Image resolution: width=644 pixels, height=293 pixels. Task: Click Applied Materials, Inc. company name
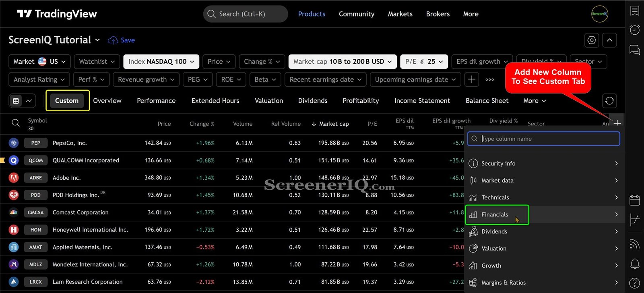[83, 247]
